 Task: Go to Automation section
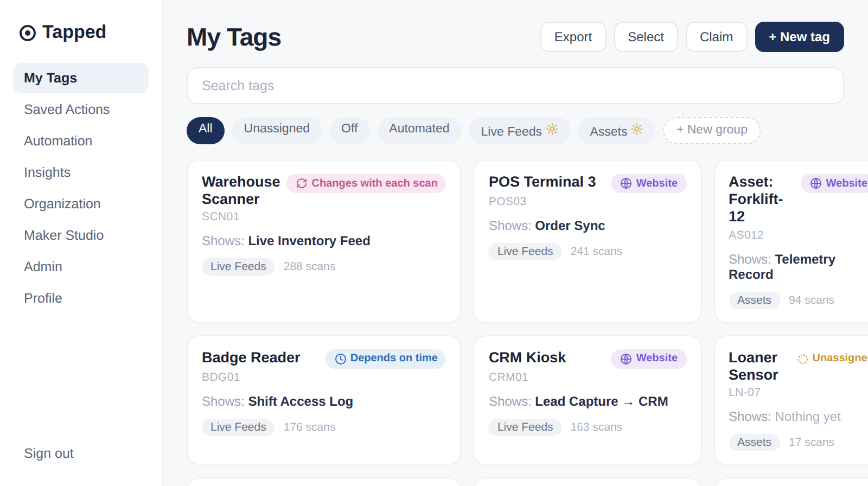coord(81,141)
